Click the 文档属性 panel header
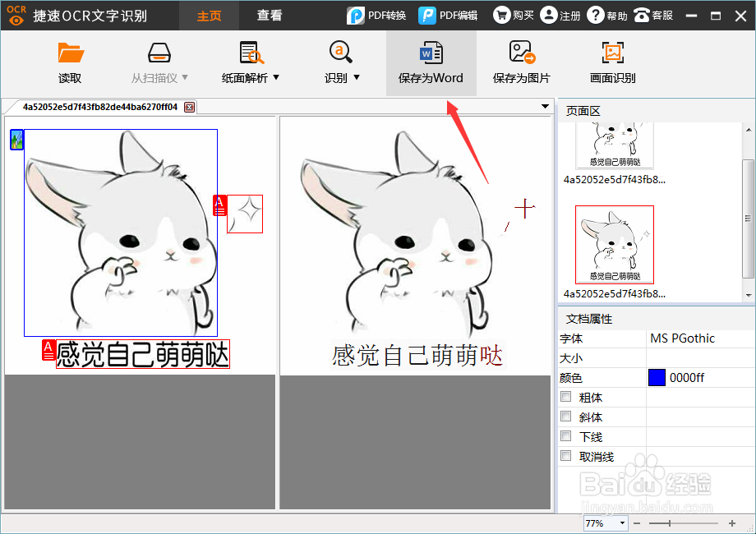The width and height of the screenshot is (756, 534). (x=588, y=319)
